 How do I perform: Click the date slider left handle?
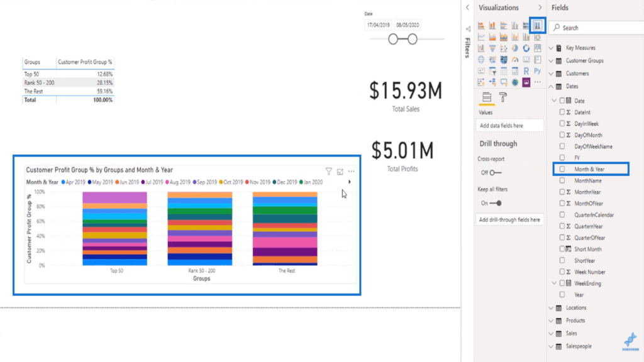click(393, 39)
